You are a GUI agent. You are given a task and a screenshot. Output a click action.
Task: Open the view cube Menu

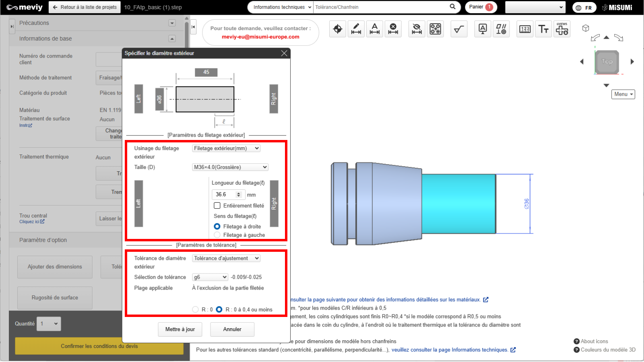tap(623, 94)
